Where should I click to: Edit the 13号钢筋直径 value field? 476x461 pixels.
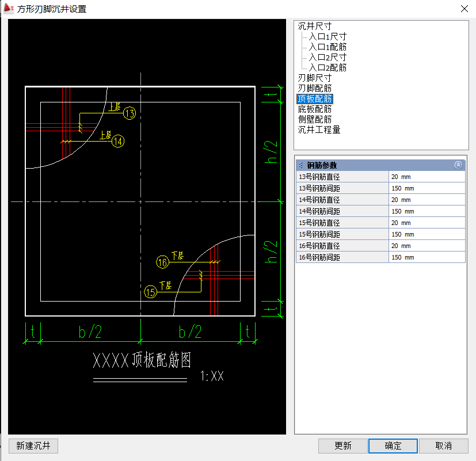point(427,177)
